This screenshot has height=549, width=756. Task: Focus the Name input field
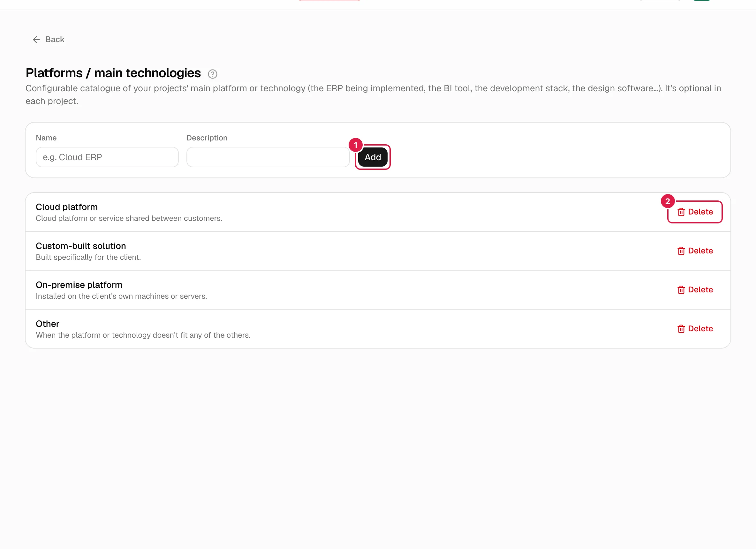pyautogui.click(x=107, y=157)
